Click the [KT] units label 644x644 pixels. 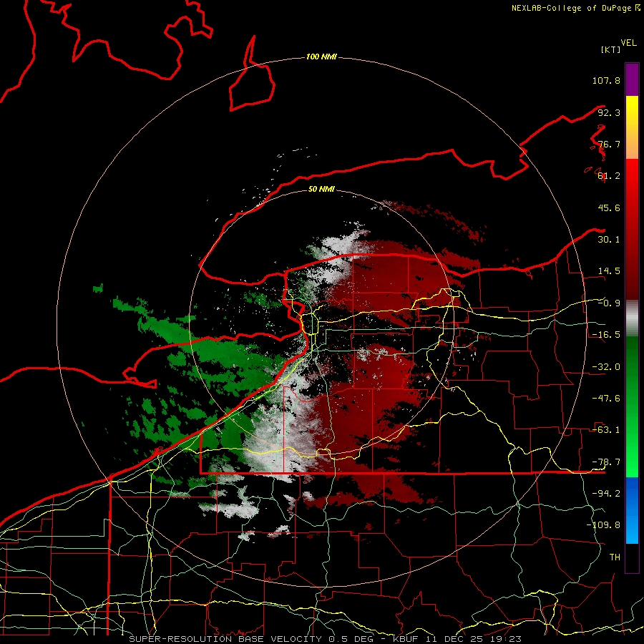coord(610,49)
